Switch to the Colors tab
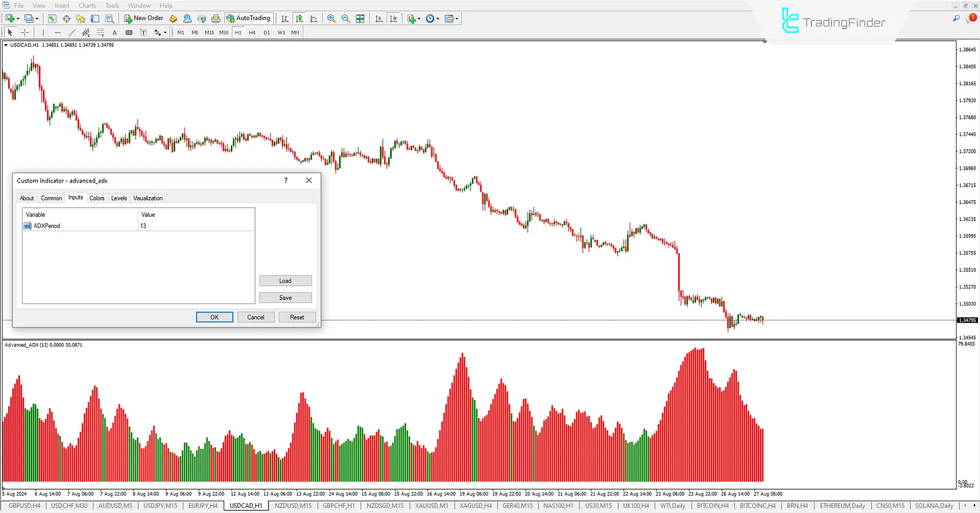Viewport: 980px width, 513px height. [97, 198]
